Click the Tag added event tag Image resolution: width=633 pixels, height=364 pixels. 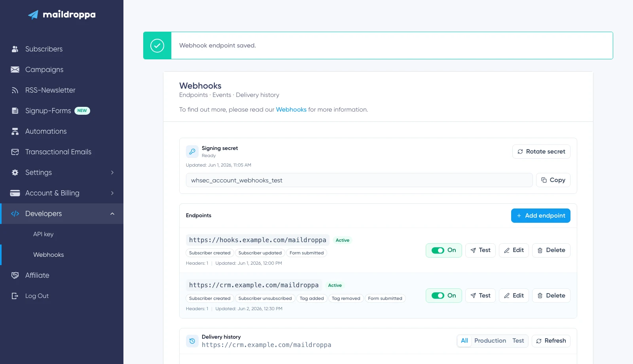pos(312,298)
